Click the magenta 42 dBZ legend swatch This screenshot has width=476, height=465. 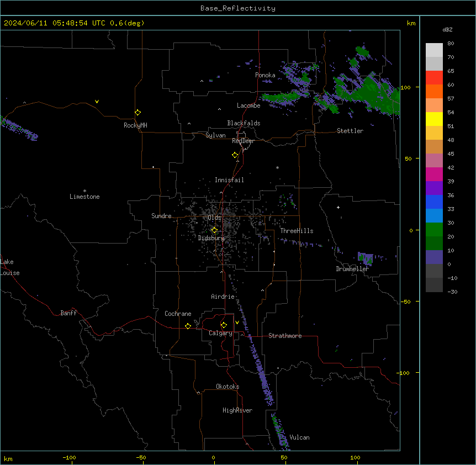pos(434,174)
